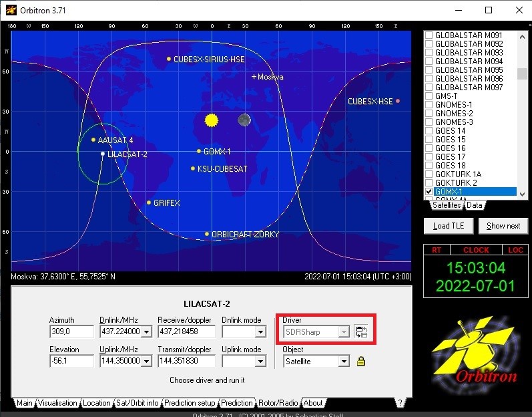
Task: Uncheck the GOMX-1 checkbox
Action: tap(429, 192)
